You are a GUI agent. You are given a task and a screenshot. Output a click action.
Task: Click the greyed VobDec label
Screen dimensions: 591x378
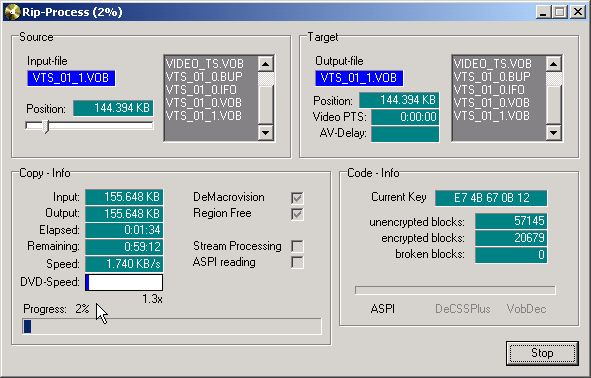tap(527, 309)
